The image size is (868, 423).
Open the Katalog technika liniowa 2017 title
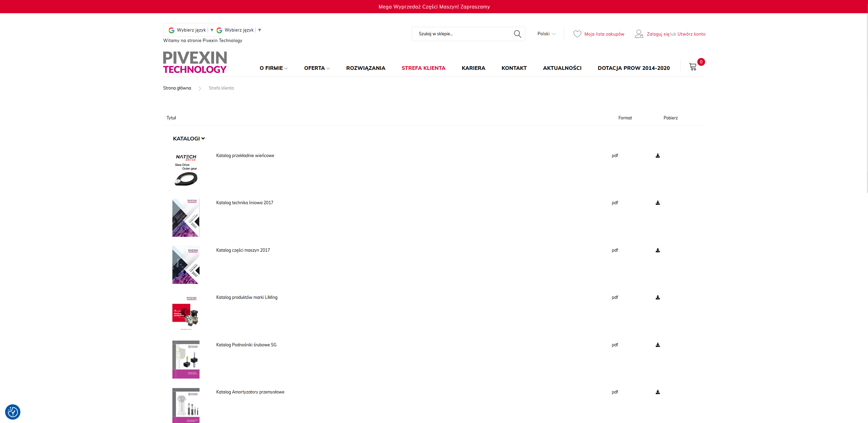pyautogui.click(x=245, y=203)
